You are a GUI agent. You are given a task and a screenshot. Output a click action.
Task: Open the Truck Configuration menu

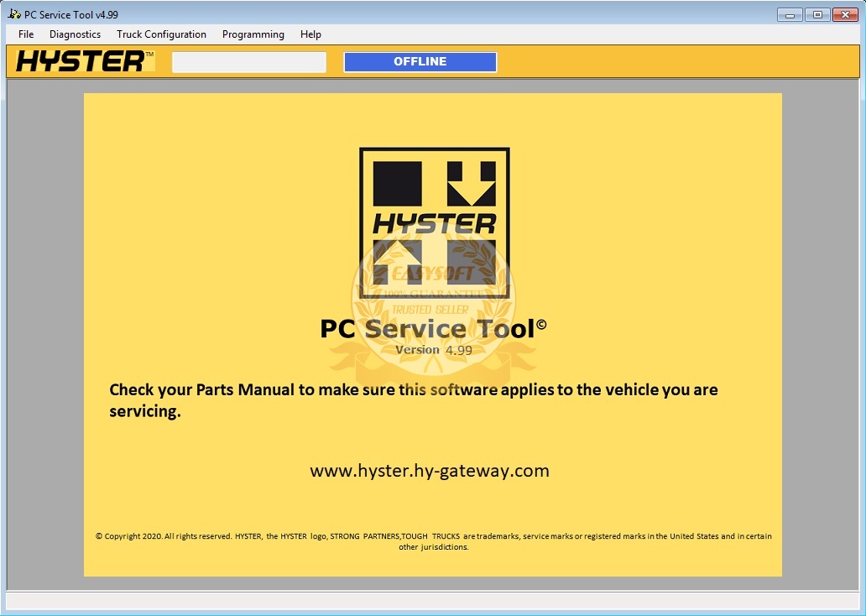161,34
